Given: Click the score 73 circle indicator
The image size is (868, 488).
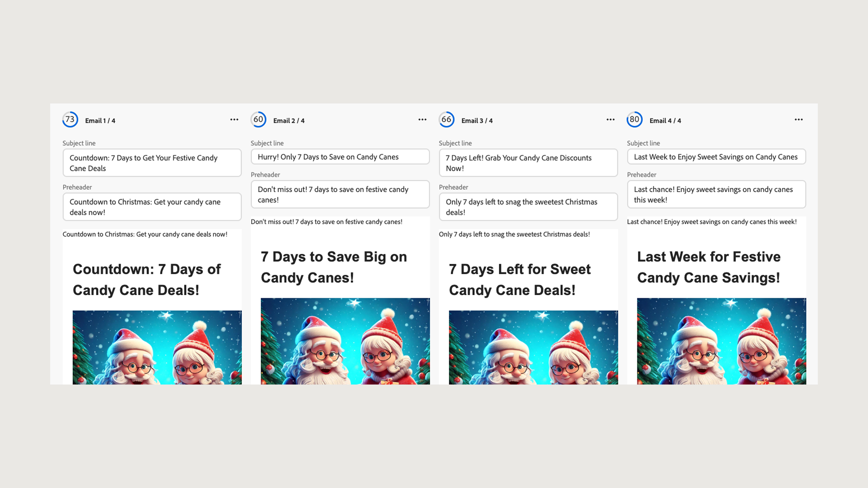Looking at the screenshot, I should [70, 120].
